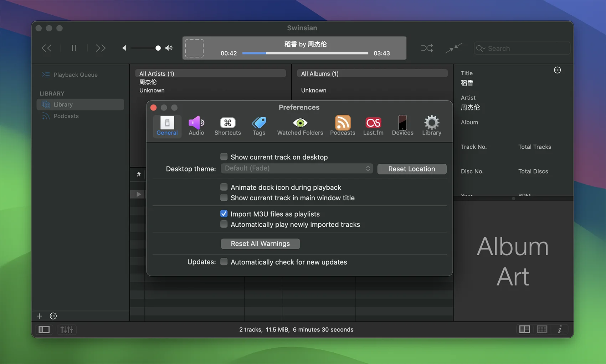
Task: Click the total time 03:43
Action: pyautogui.click(x=381, y=53)
